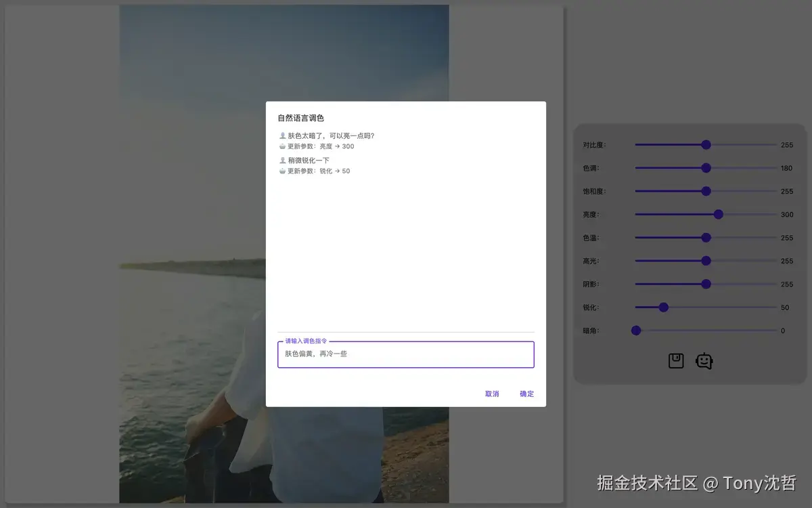Screen dimensions: 812x508
Task: Click the 饱和度 saturation slider handle
Action: 706,191
